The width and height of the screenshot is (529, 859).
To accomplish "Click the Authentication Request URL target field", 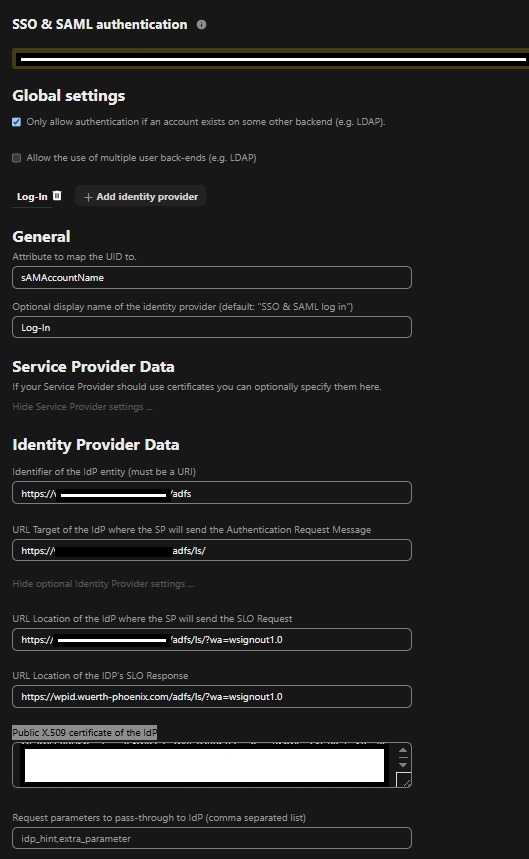I will (x=212, y=550).
